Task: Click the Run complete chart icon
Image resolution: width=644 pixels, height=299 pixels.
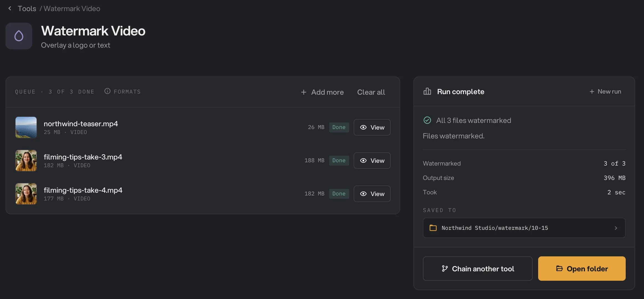Action: [427, 91]
